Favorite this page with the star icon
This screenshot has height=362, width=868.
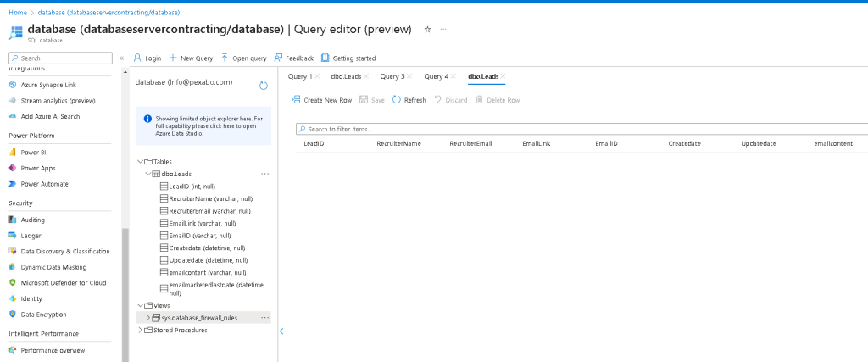427,30
